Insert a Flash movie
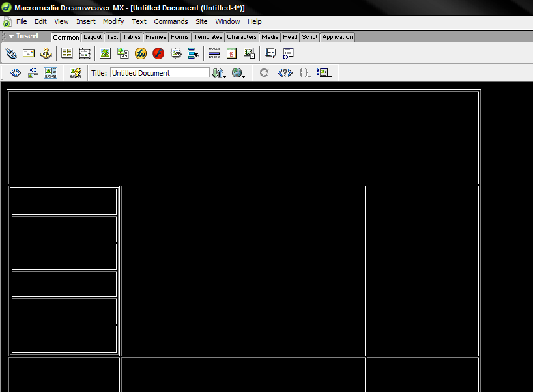The height and width of the screenshot is (392, 533). [x=158, y=53]
